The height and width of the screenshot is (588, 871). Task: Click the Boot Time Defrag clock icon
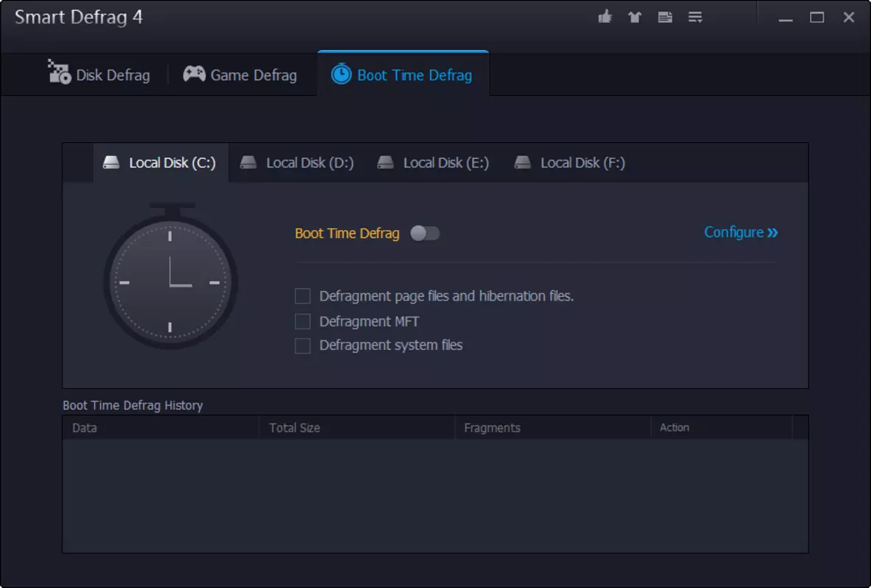tap(341, 73)
